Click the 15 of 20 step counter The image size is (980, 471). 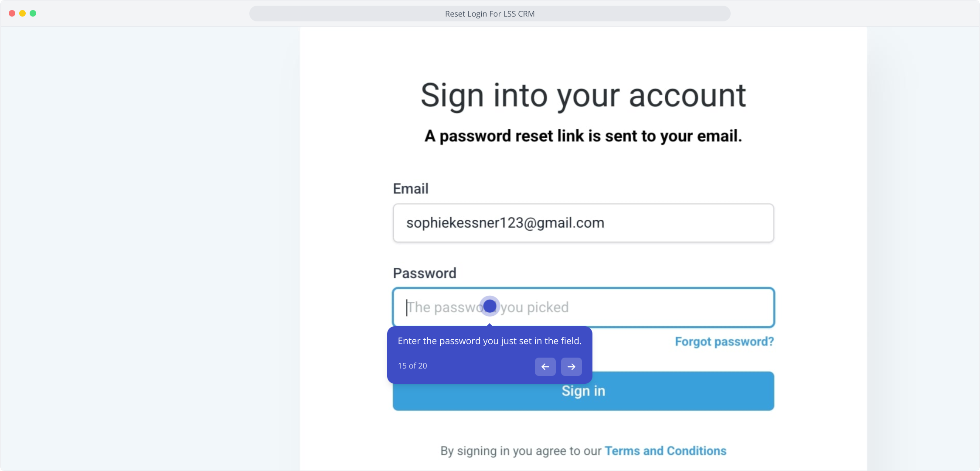(412, 366)
